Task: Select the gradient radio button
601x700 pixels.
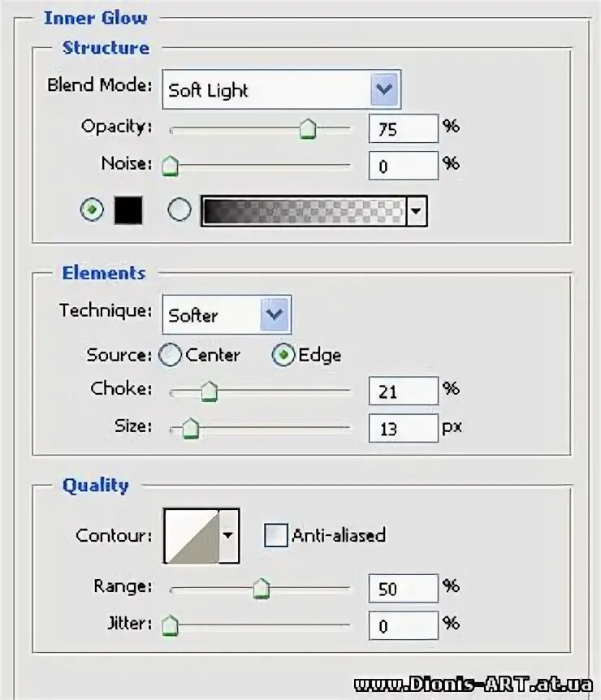Action: tap(179, 210)
